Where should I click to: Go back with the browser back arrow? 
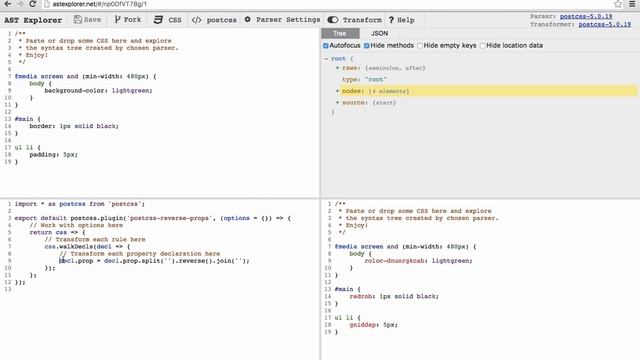[x=7, y=4]
